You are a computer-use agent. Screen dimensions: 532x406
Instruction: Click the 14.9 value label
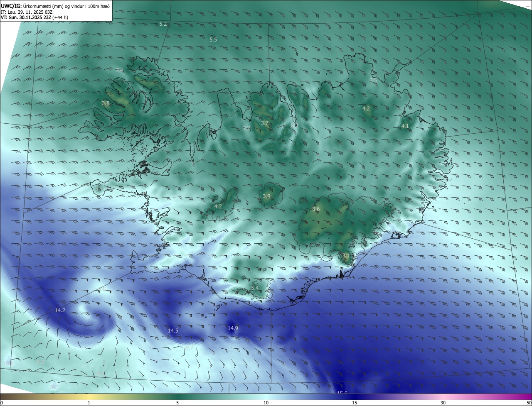tap(233, 328)
